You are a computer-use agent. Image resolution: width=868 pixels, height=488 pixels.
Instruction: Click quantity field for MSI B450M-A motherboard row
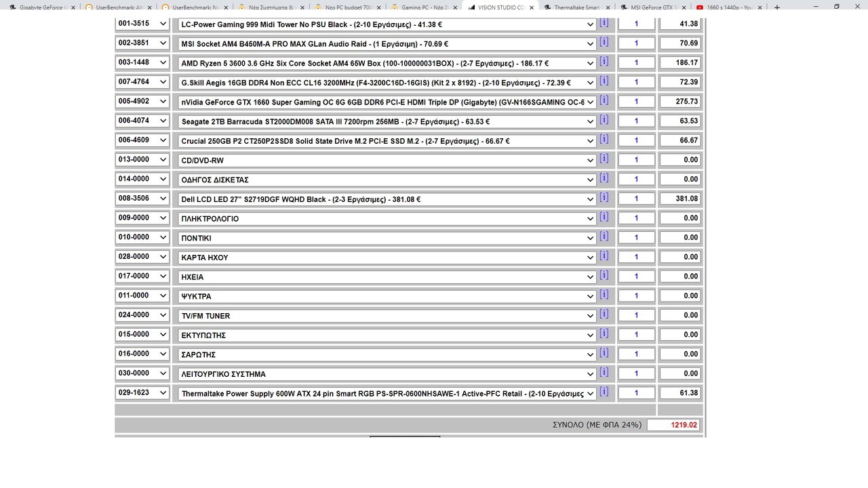click(x=636, y=43)
